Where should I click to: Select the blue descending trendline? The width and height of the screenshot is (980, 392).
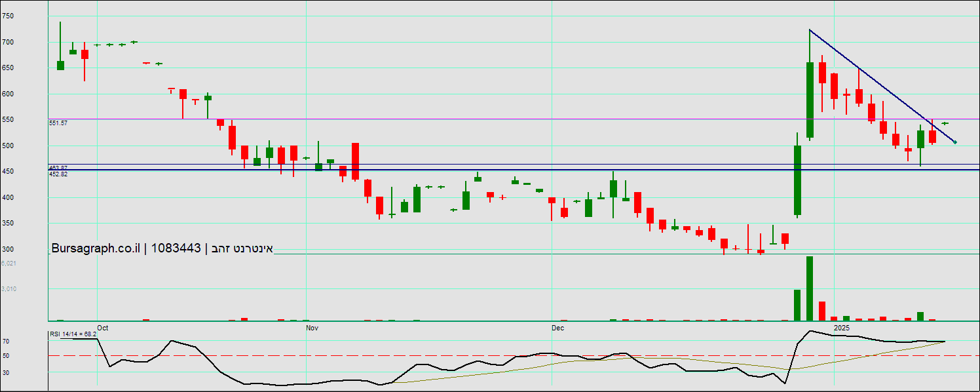click(882, 86)
